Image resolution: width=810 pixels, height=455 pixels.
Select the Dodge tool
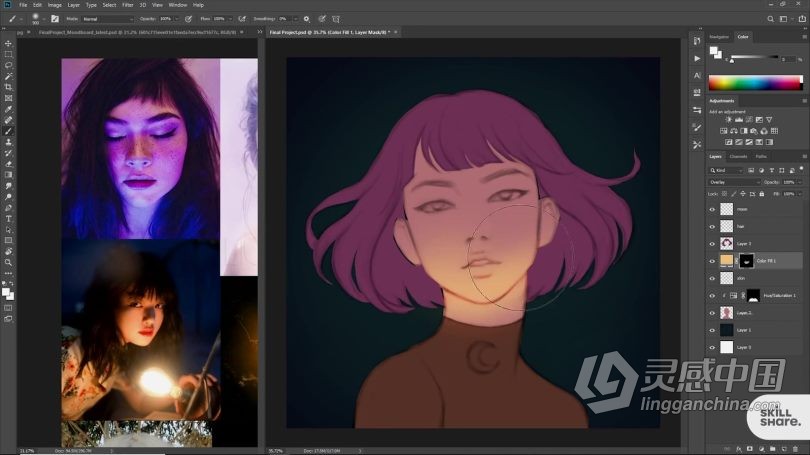[8, 197]
